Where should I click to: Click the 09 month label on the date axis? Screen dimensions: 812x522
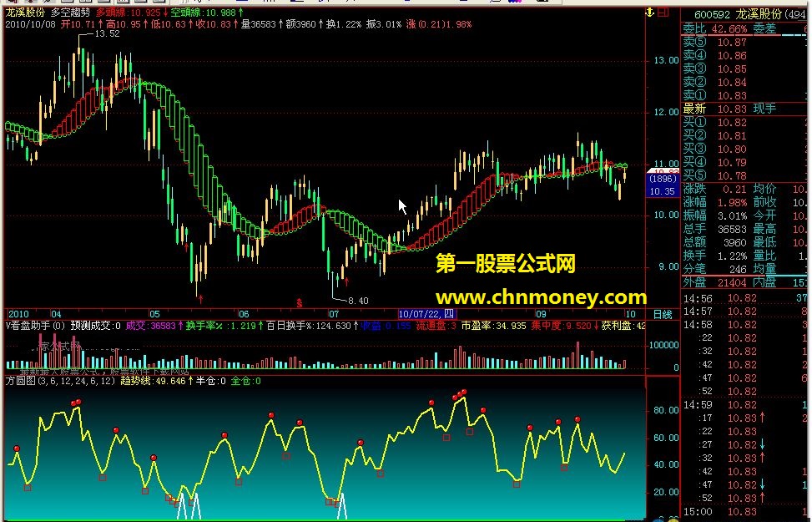[541, 314]
